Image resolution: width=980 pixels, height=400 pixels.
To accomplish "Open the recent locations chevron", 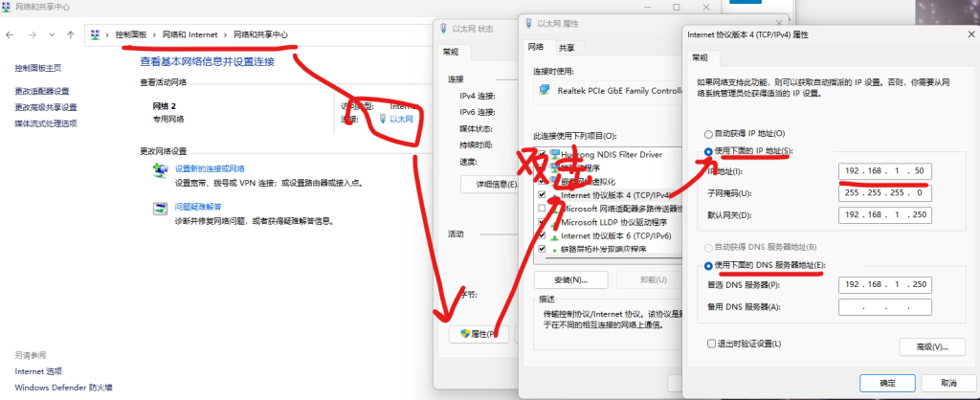I will tap(52, 35).
